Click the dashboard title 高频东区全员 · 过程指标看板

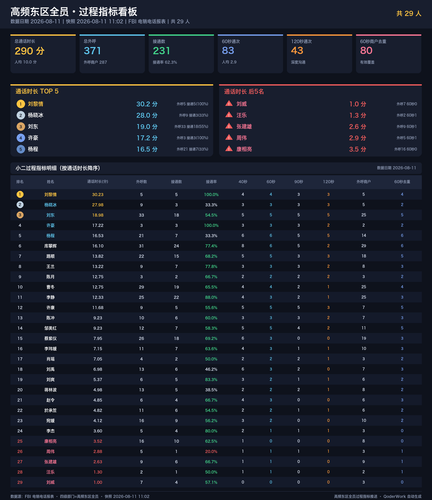(74, 12)
